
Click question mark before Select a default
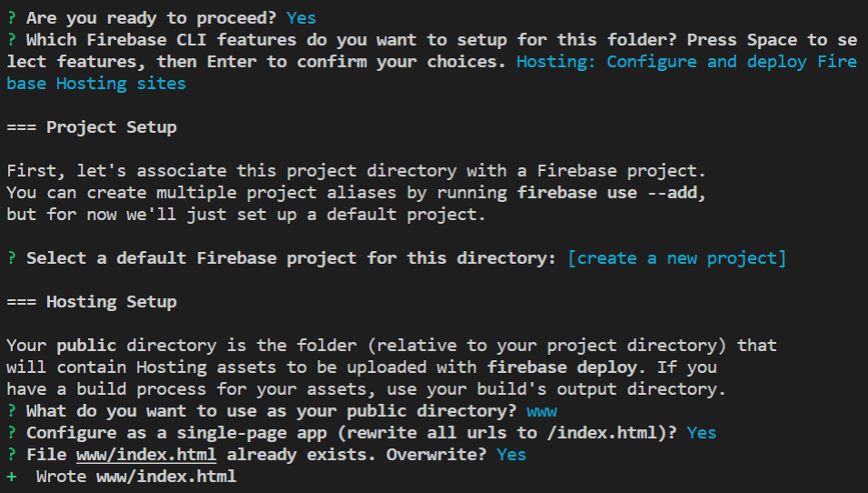pos(12,258)
